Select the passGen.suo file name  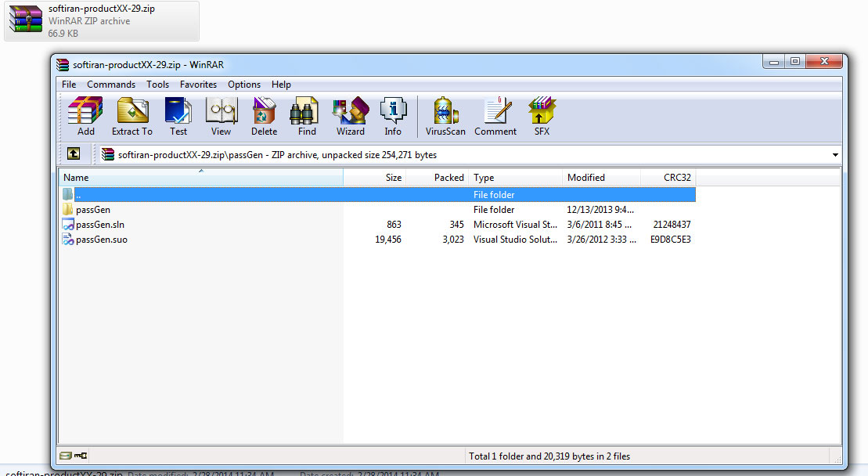coord(102,240)
